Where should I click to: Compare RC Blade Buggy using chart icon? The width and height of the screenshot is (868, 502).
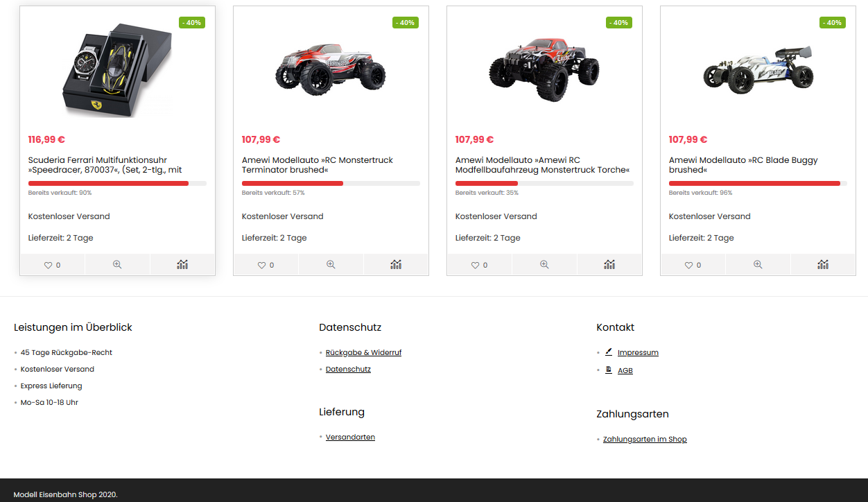tap(823, 265)
